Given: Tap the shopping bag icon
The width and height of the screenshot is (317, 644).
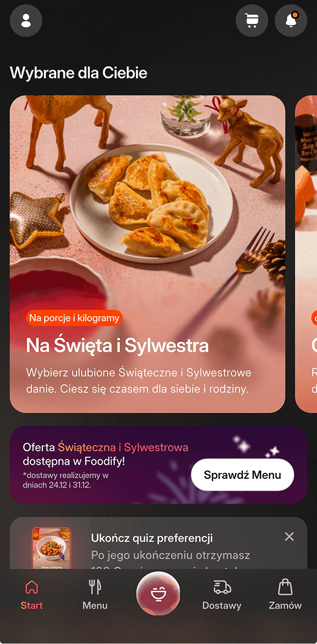Looking at the screenshot, I should pyautogui.click(x=286, y=587).
